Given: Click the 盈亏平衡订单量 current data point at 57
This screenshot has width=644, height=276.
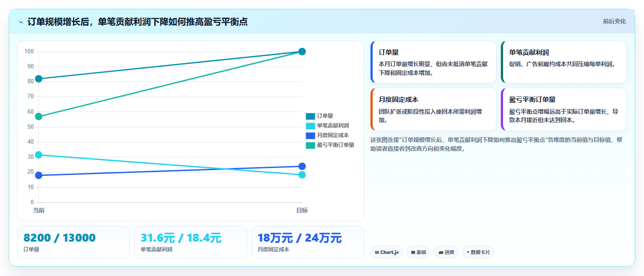Looking at the screenshot, I should coord(39,116).
